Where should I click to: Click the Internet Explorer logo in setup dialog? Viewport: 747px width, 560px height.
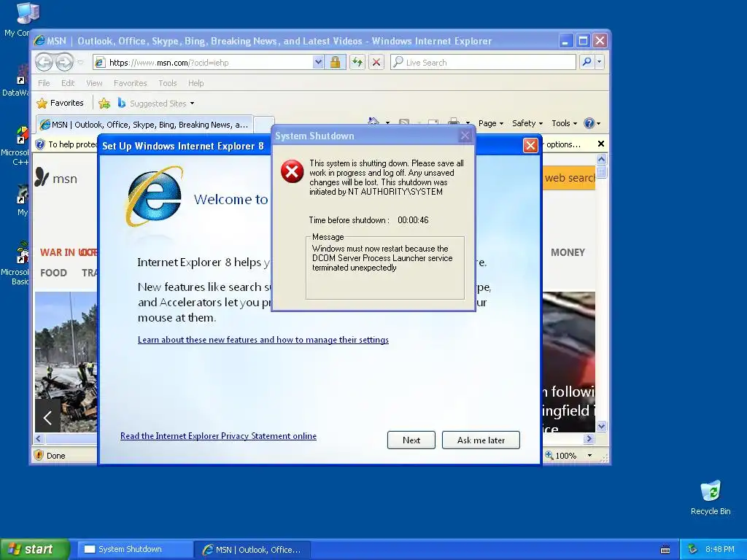pos(155,196)
